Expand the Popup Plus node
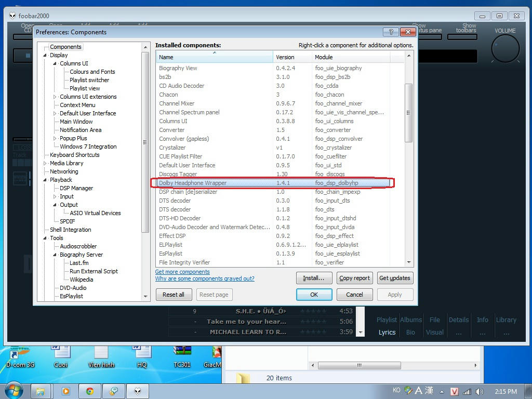This screenshot has height=399, width=532. 55,138
